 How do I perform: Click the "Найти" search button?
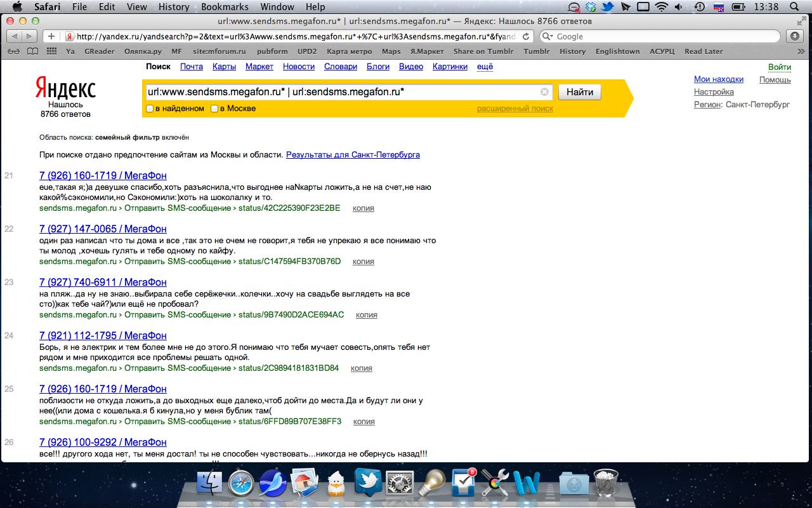pos(580,92)
